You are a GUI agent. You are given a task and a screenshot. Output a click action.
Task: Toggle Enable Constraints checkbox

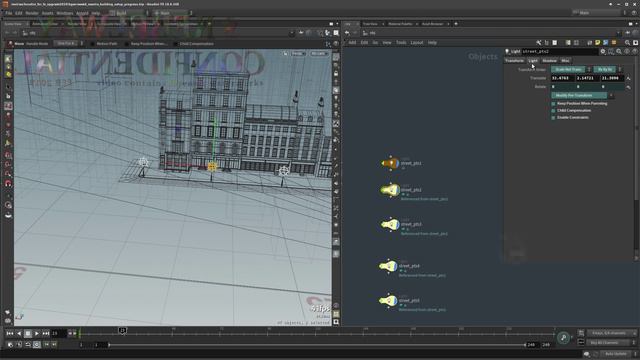(x=553, y=118)
